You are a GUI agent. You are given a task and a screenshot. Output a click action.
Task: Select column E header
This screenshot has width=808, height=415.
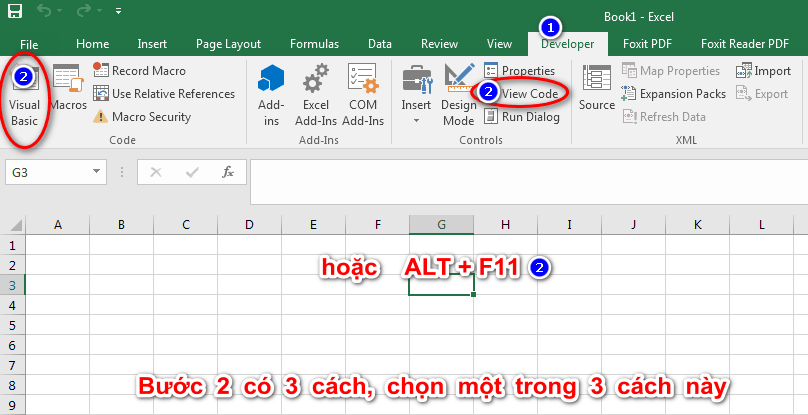[x=313, y=224]
